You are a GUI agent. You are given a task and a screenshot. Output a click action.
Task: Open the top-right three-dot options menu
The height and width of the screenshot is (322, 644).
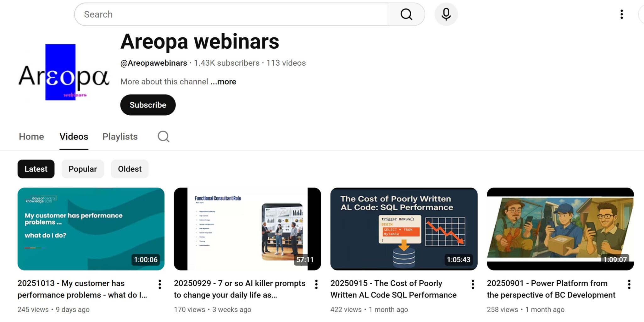coord(621,14)
